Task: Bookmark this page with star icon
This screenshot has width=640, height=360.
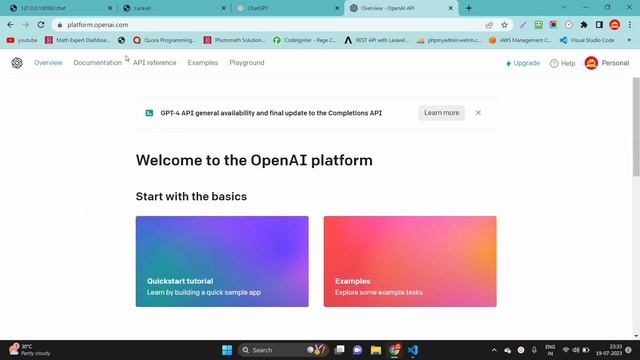Action: (504, 25)
